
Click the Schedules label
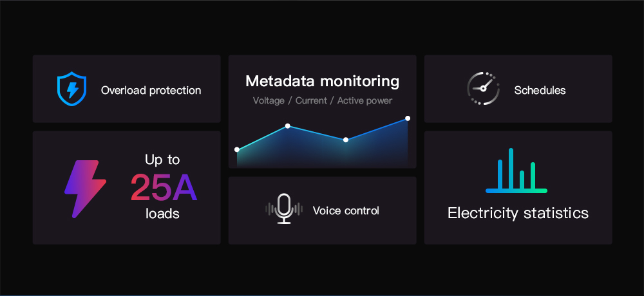[540, 90]
